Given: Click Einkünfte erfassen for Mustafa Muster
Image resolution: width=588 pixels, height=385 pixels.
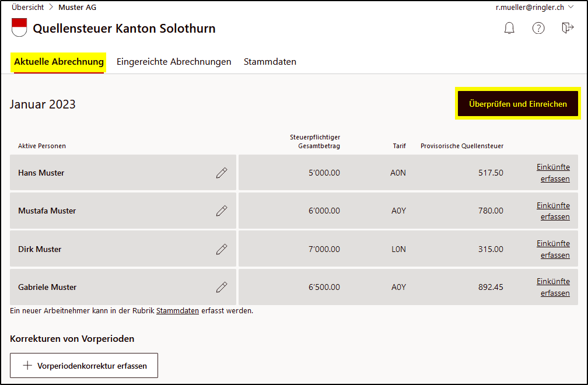Looking at the screenshot, I should pos(553,211).
